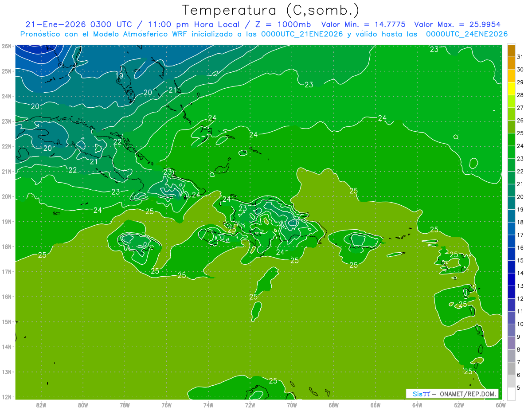Click the "20N" latitude axis label
The width and height of the screenshot is (532, 411).
click(x=6, y=196)
